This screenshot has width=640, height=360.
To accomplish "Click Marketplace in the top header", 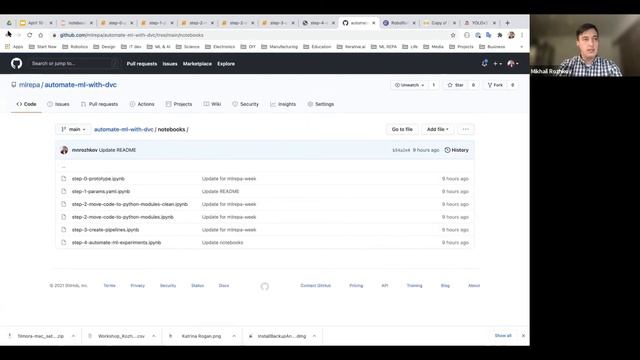I will tap(197, 64).
